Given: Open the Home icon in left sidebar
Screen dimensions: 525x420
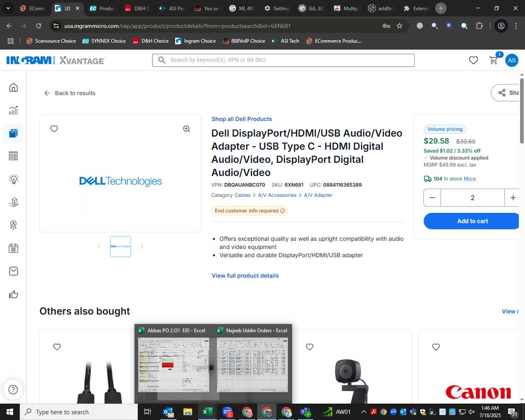Looking at the screenshot, I should pyautogui.click(x=14, y=87).
